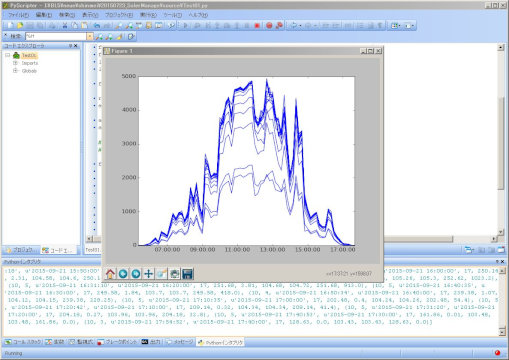Open the ヘルプ menu
The height and width of the screenshot is (360, 509).
click(198, 15)
